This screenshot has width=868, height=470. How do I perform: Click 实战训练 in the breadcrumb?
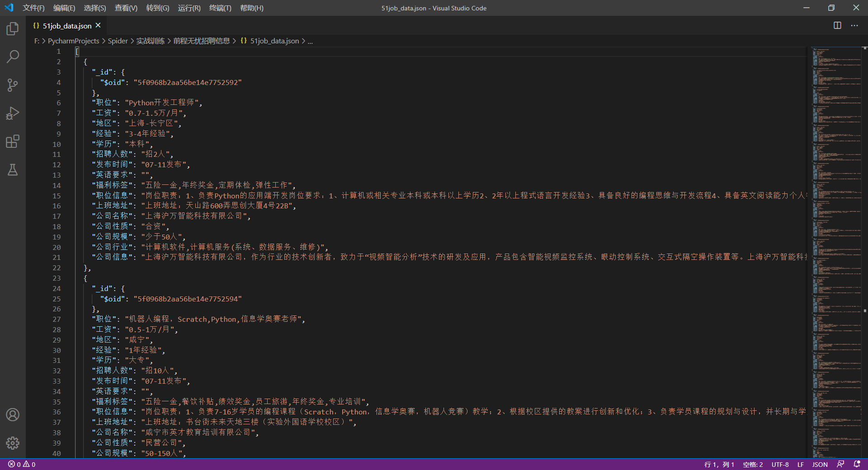(151, 41)
